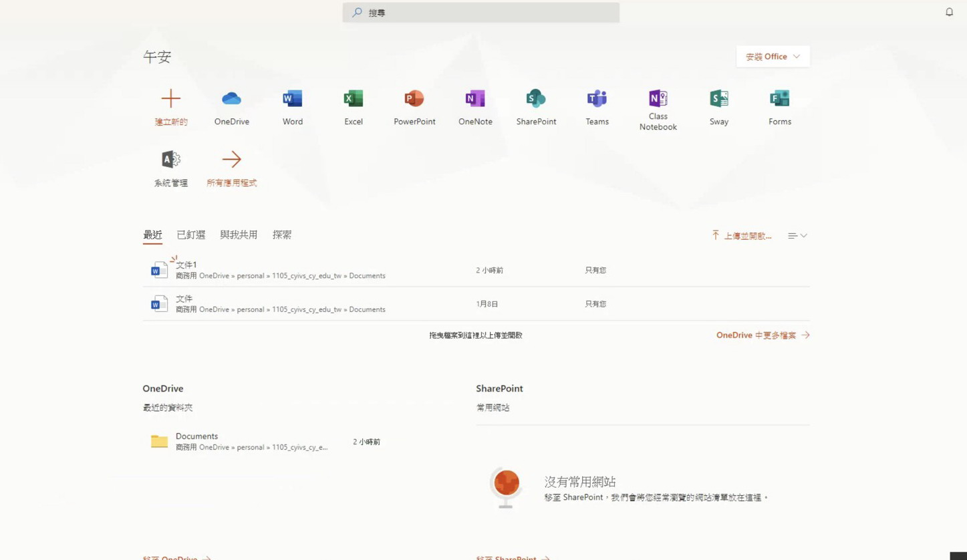Click inside the 搜尋 search field
The height and width of the screenshot is (560, 967).
(x=481, y=13)
